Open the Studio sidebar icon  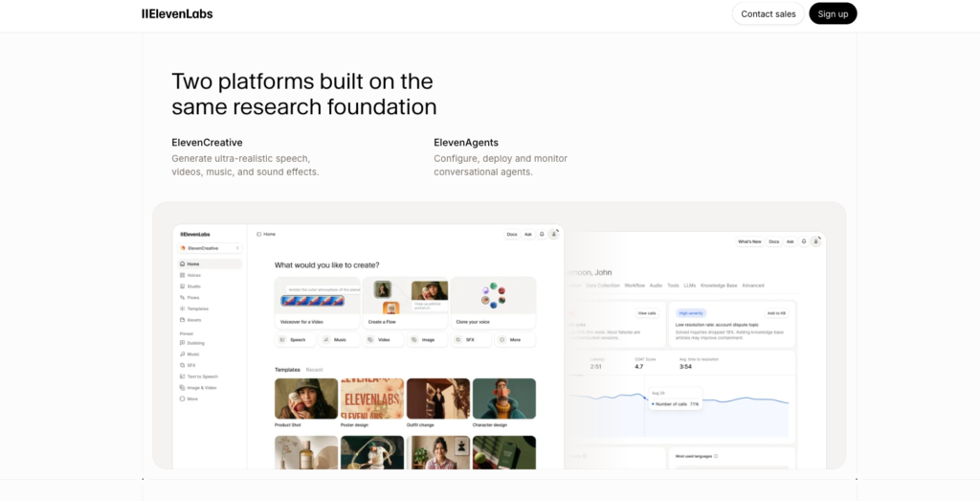tap(183, 286)
